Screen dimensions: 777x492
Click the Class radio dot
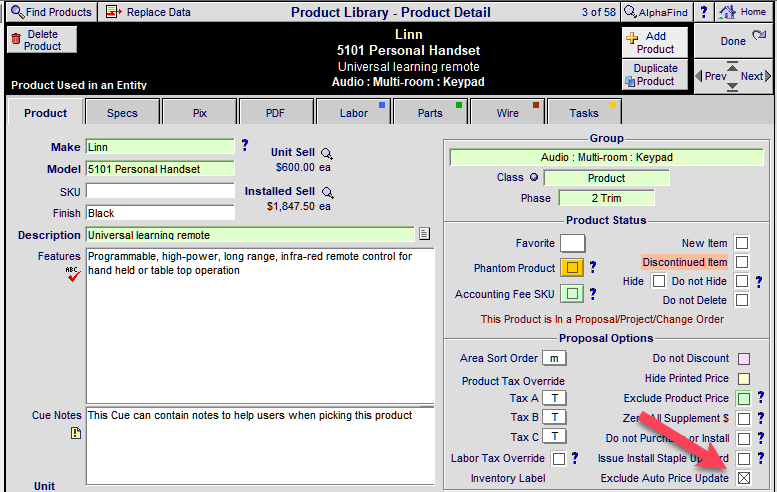pos(534,177)
